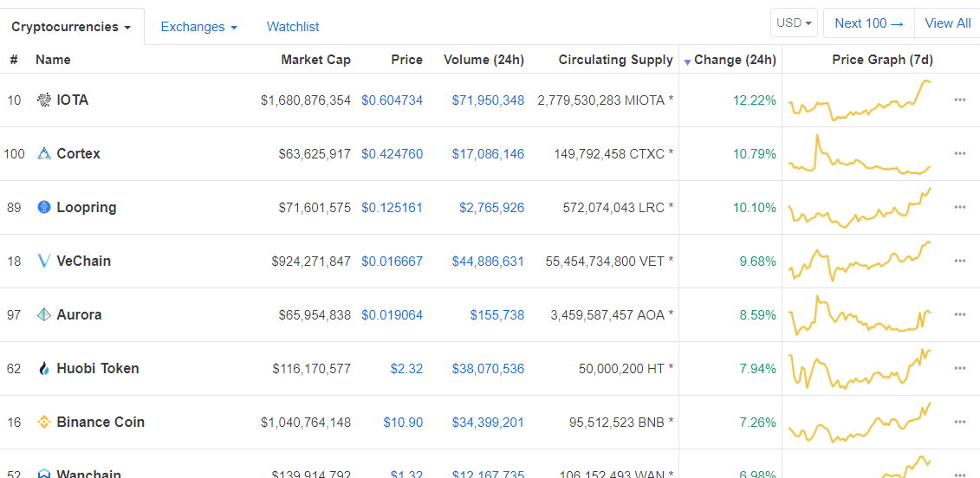The width and height of the screenshot is (980, 478).
Task: Click Loopring volume $2,765,926
Action: (x=492, y=208)
